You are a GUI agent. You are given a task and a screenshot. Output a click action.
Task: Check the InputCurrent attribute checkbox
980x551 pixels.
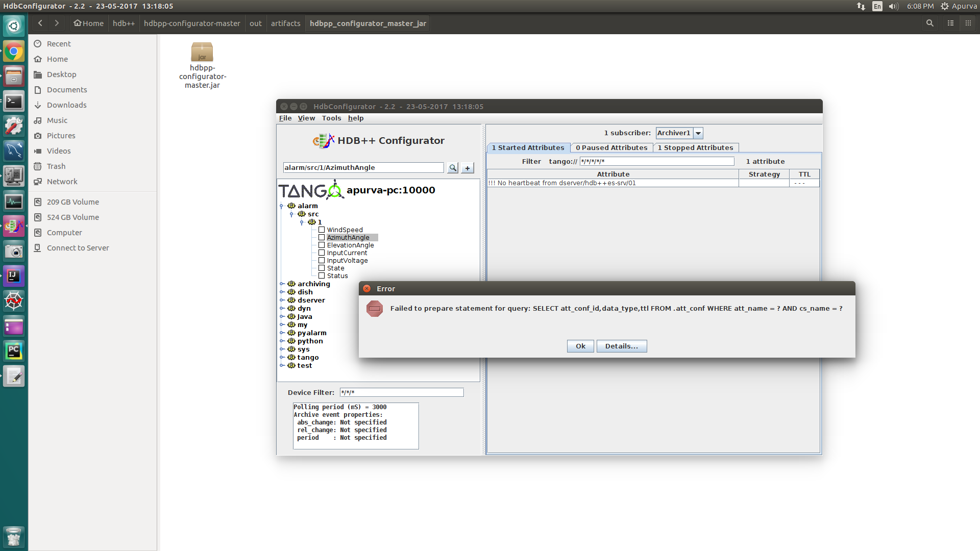322,253
